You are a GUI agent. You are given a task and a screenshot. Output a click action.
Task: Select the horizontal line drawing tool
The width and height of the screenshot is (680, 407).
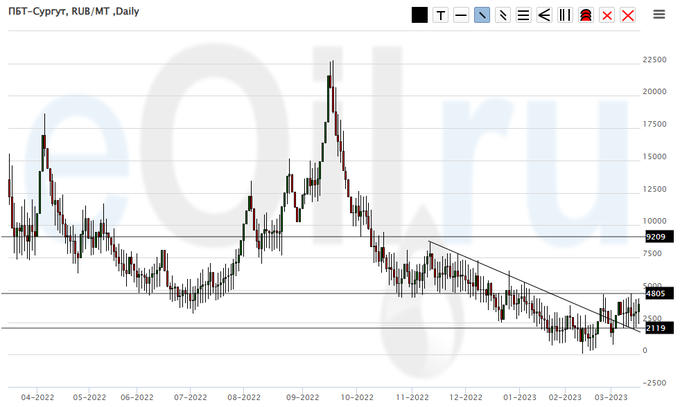(461, 15)
